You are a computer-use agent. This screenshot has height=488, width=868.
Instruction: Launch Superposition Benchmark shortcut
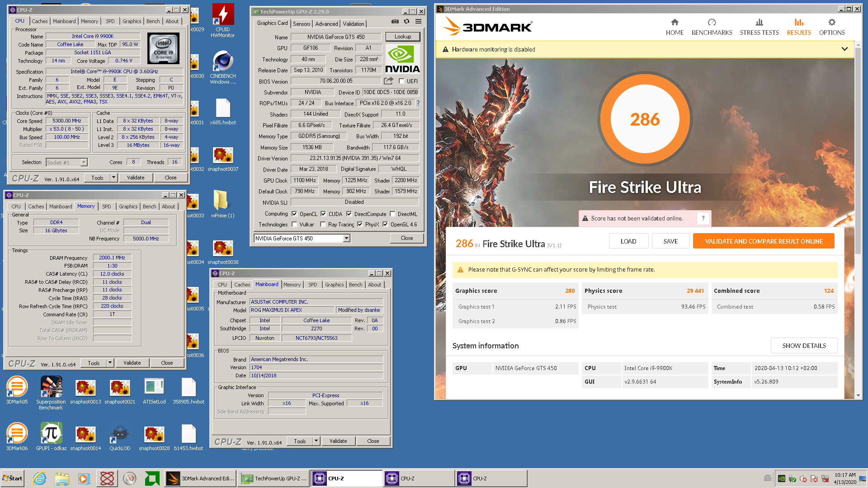click(x=51, y=393)
